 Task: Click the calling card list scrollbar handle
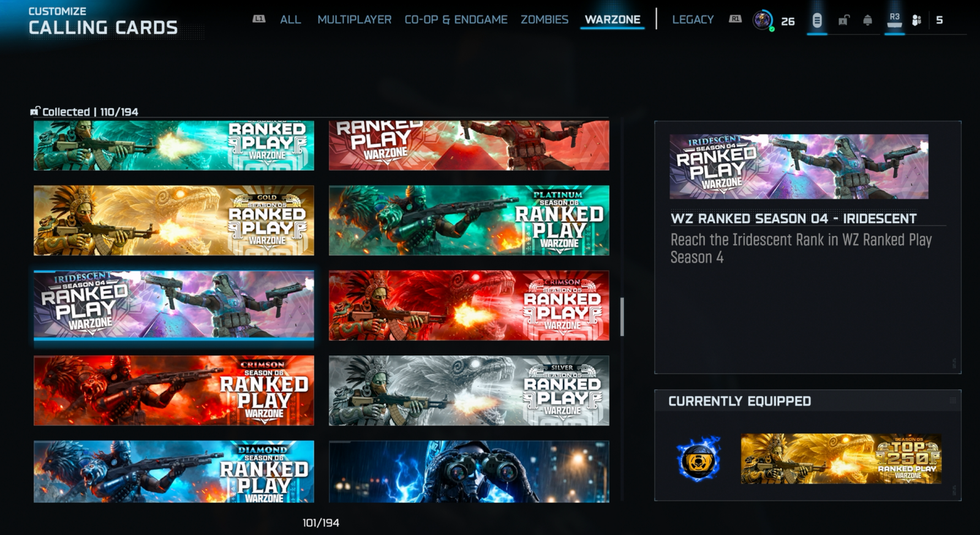(622, 316)
